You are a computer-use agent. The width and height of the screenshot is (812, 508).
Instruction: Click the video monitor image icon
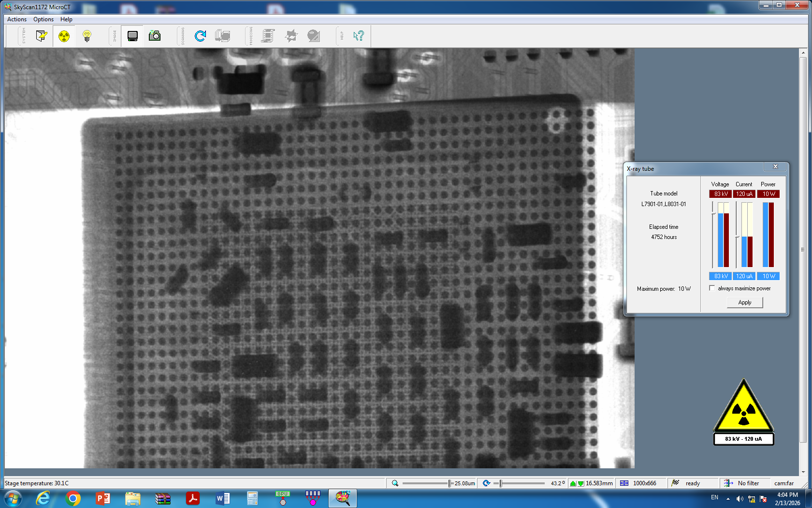point(132,36)
